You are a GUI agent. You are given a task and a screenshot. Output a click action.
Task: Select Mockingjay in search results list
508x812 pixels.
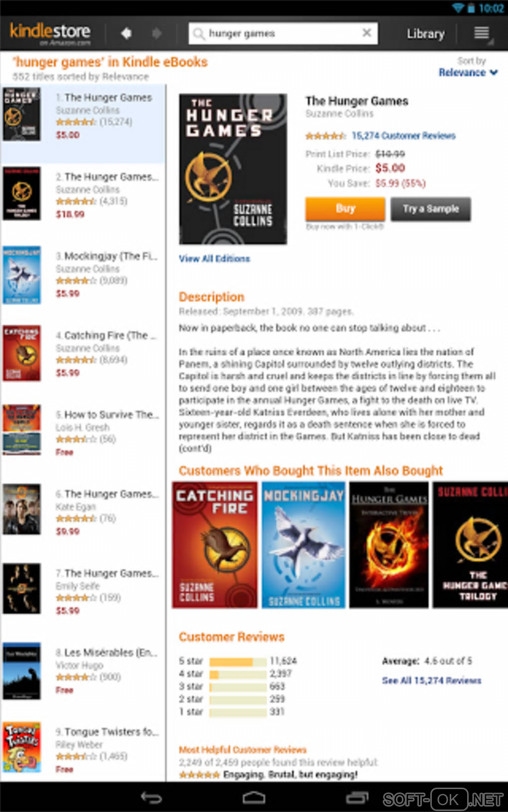pos(83,275)
